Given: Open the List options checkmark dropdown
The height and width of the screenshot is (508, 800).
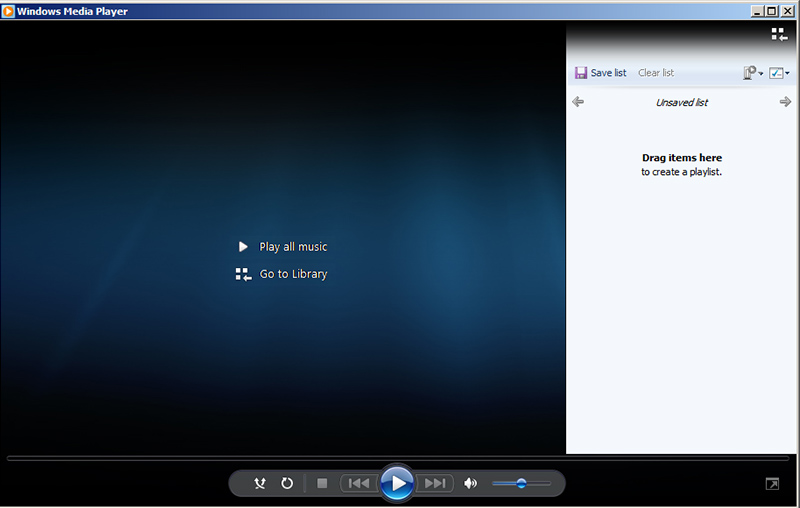Looking at the screenshot, I should coord(779,73).
